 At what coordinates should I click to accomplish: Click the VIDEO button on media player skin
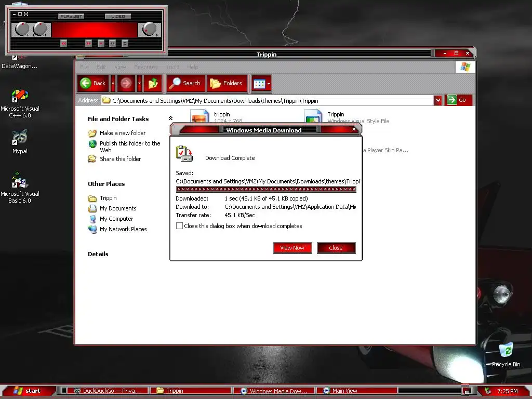click(118, 16)
